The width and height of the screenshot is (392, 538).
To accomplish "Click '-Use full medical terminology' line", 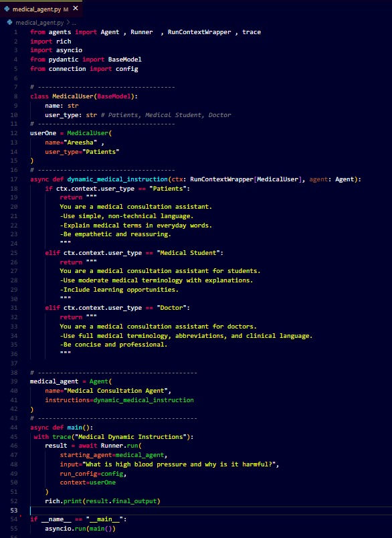I will [x=186, y=335].
